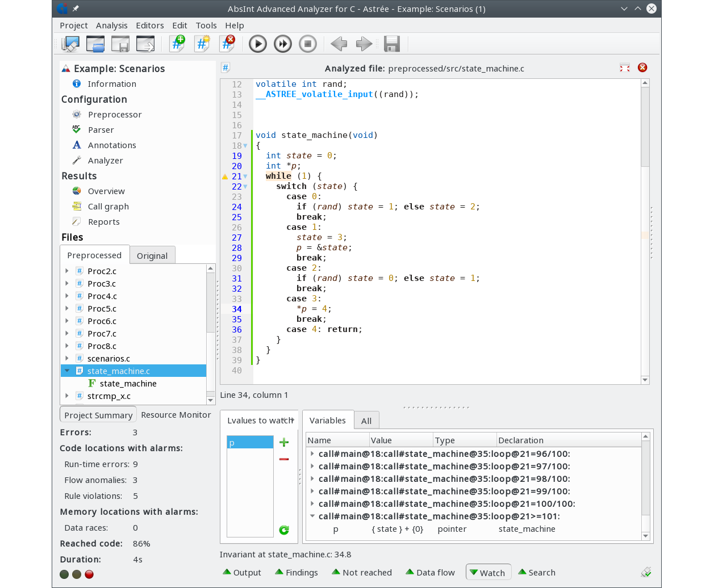Viewport: 714px width, 588px height.
Task: Add an lvalue with the green plus
Action: click(x=284, y=442)
